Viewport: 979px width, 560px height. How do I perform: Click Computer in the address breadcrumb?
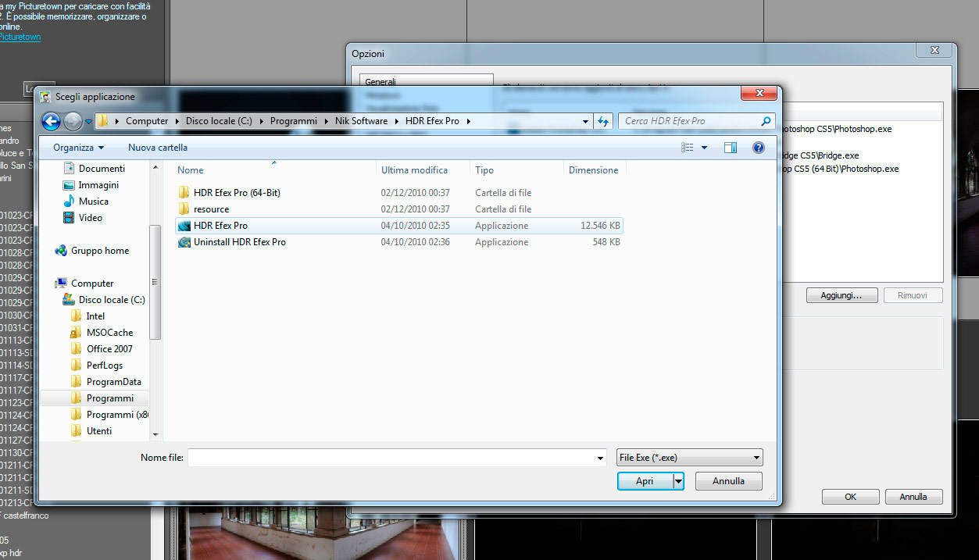[147, 121]
